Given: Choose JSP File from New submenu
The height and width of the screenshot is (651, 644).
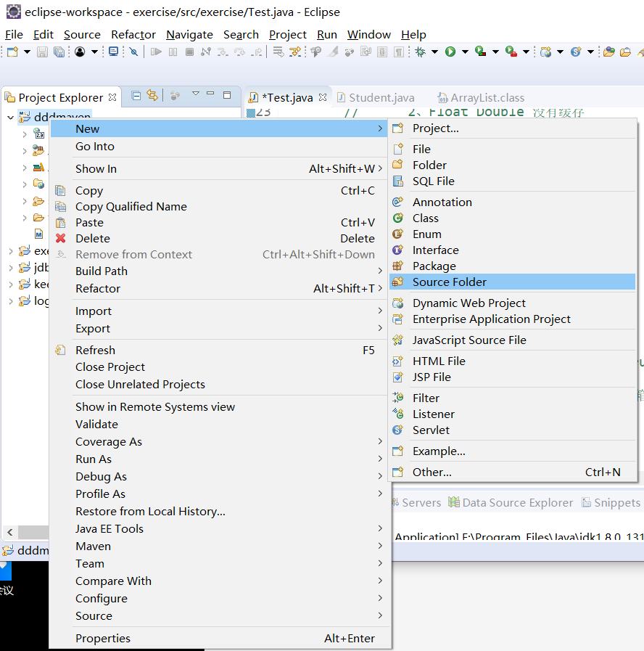Looking at the screenshot, I should pos(513,377).
